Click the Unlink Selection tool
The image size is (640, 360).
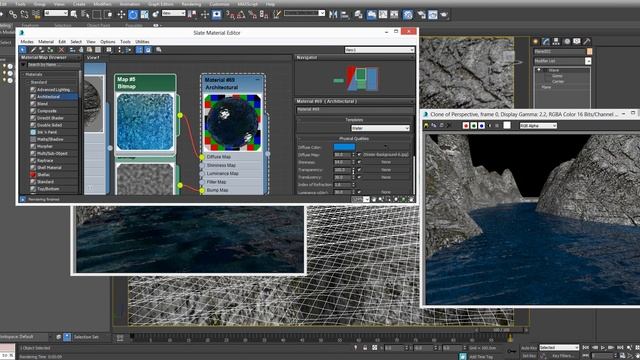(x=24, y=15)
